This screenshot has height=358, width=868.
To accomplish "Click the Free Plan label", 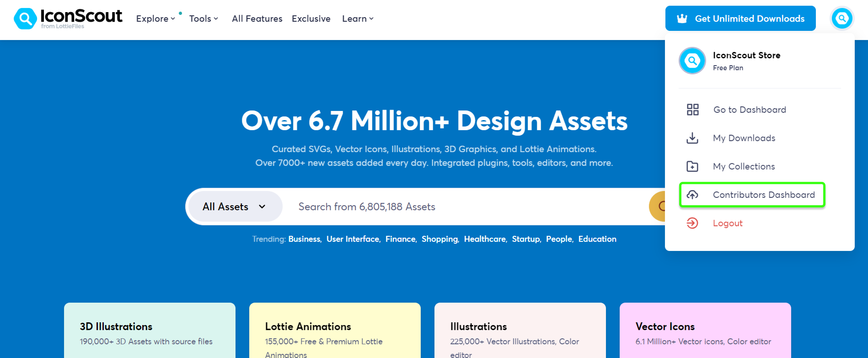I will click(728, 68).
